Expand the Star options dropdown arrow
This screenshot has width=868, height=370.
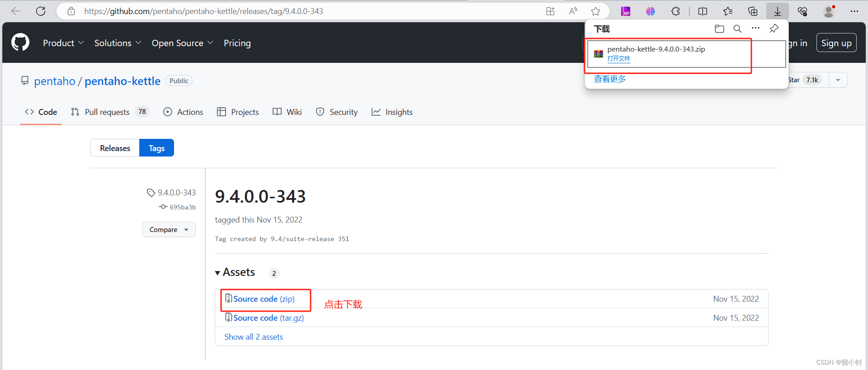coord(838,80)
